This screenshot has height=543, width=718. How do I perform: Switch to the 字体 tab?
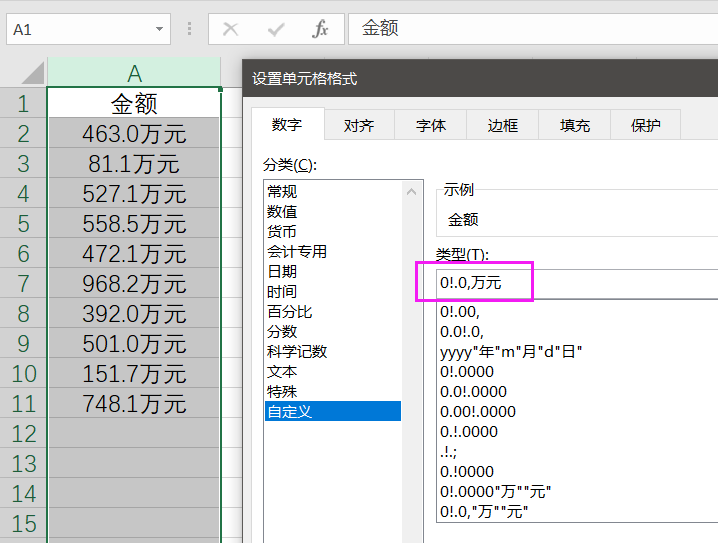430,125
